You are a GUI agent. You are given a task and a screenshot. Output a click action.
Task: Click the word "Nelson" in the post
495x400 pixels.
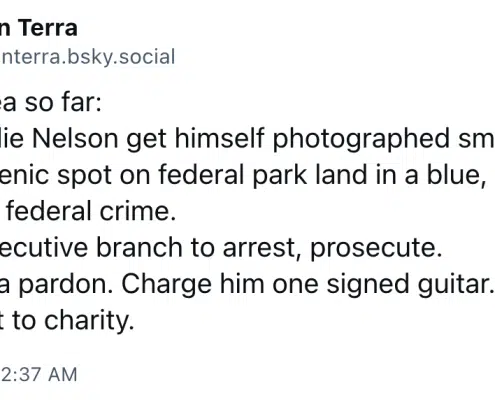tap(75, 138)
